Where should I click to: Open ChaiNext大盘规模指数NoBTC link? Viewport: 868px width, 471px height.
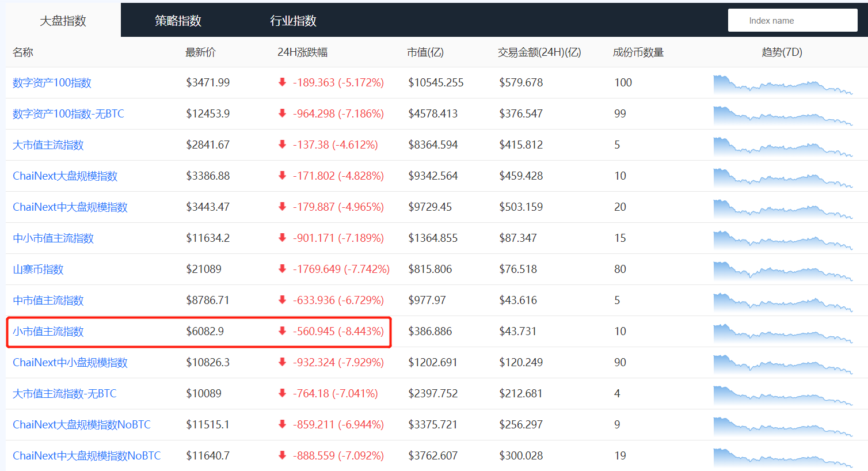coord(82,425)
